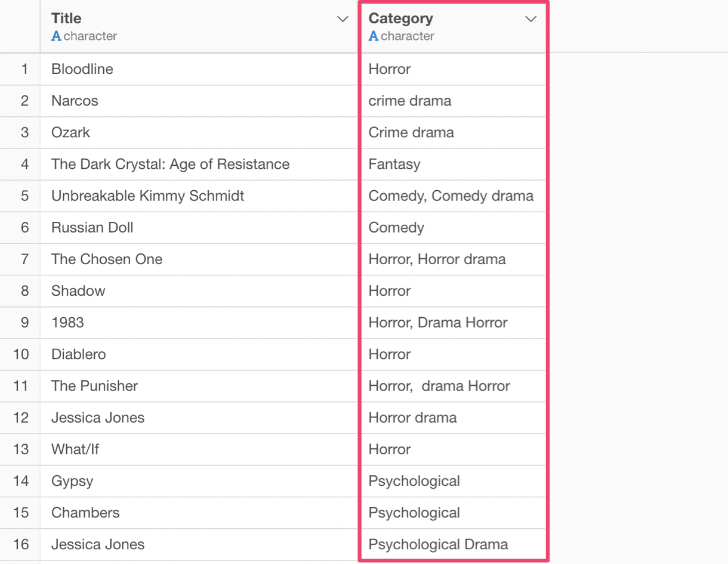The height and width of the screenshot is (564, 728).
Task: Click the Category column header name
Action: point(400,18)
